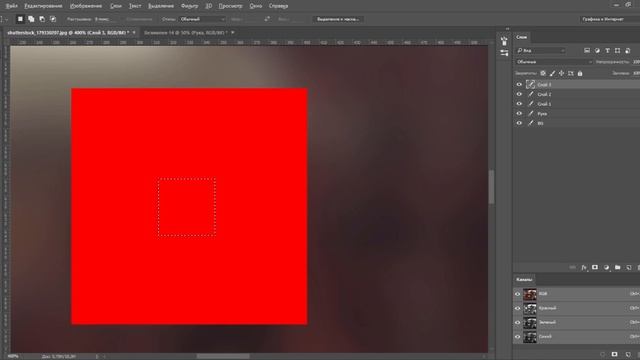640x360 pixels.
Task: Save selection as channel icon
Action: 614,354
